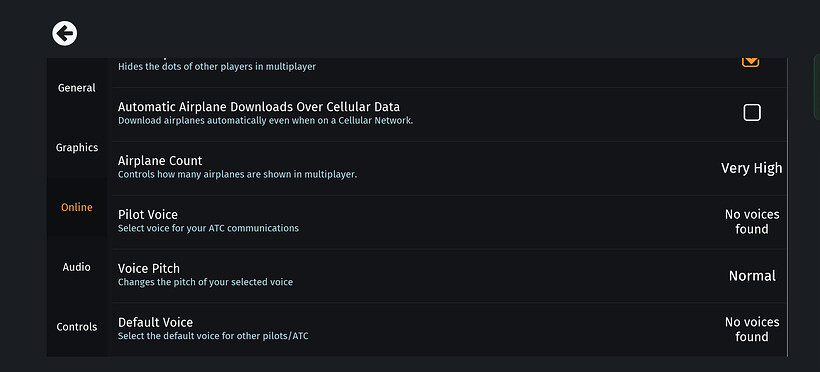Select the 'Default Voice' setting title
Screen dimensions: 820x372
155,322
